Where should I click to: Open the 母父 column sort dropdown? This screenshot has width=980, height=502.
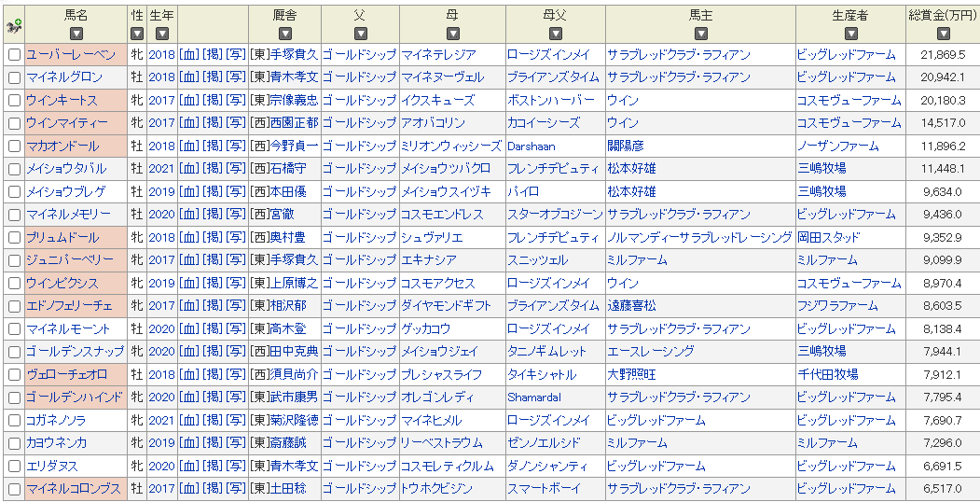click(x=555, y=34)
